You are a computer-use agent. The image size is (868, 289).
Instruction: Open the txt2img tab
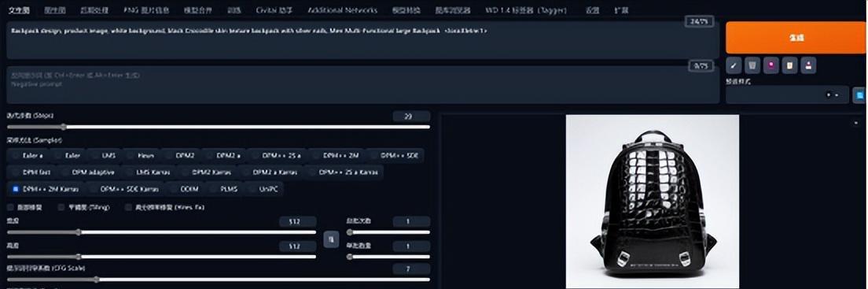point(20,10)
